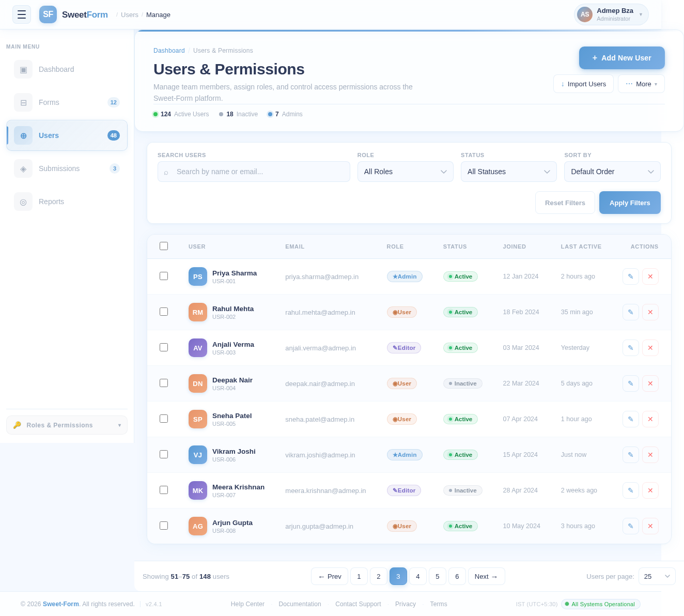This screenshot has height=616, width=684.
Task: Click Apply Filters
Action: click(x=630, y=203)
